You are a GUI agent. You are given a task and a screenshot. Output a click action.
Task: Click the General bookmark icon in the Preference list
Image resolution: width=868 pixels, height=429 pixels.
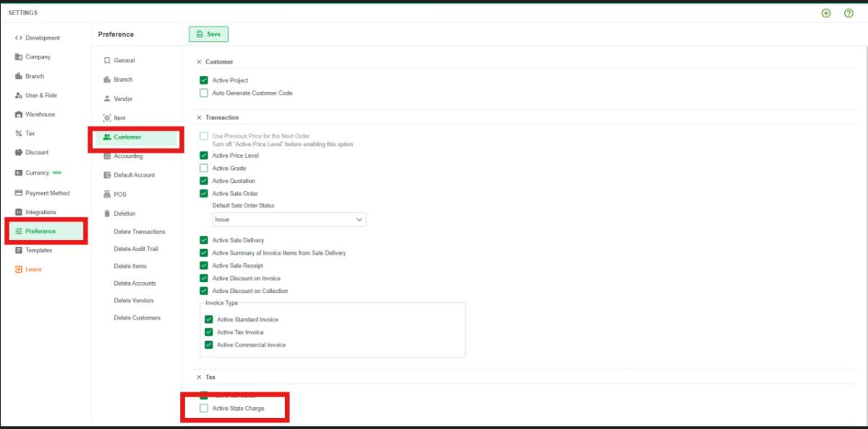coord(107,61)
